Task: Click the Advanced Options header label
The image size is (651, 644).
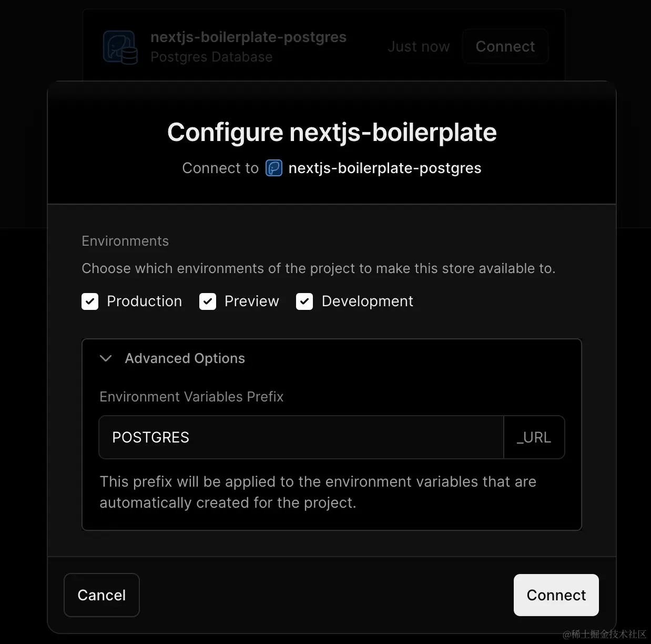Action: [185, 358]
